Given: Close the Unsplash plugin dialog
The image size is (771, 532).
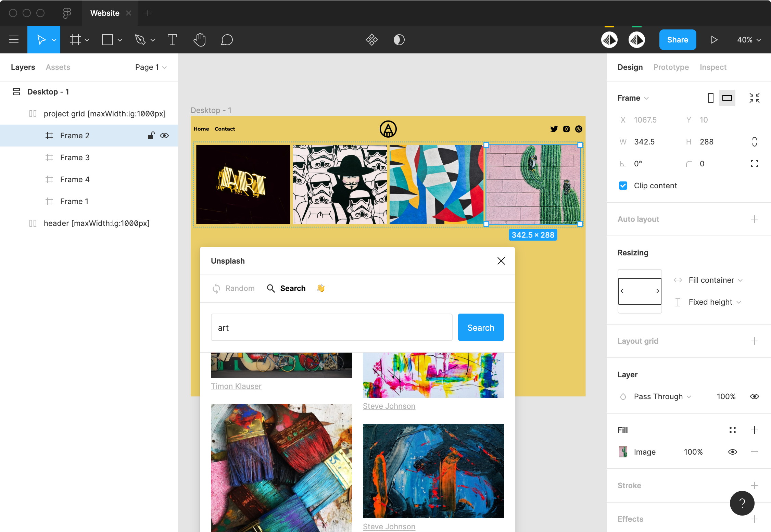Looking at the screenshot, I should click(501, 261).
